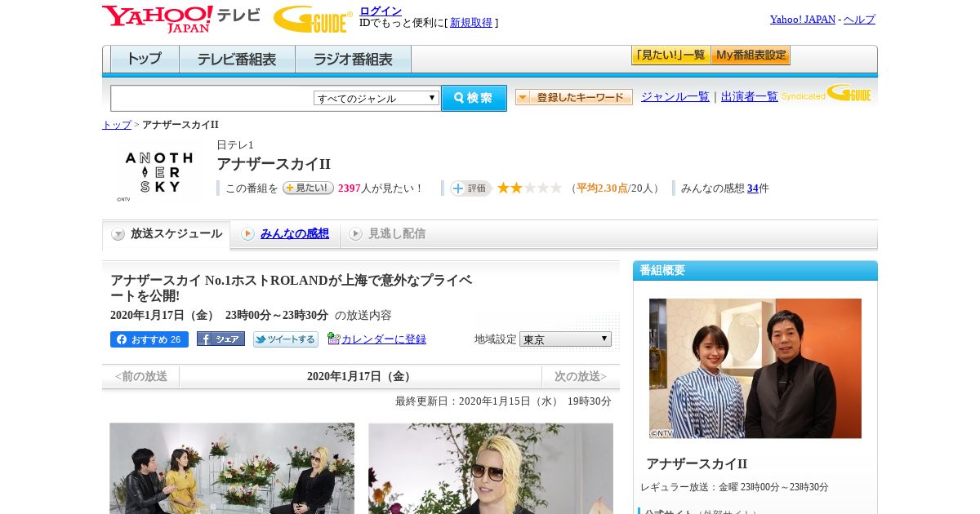
Task: Expand 登録したキーワード dropdown
Action: (573, 97)
